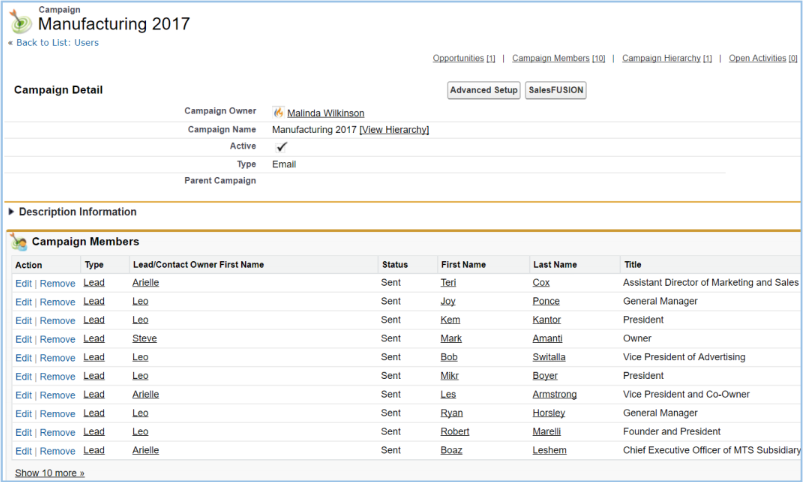Sort by the Status column header
This screenshot has width=803, height=482.
click(394, 265)
